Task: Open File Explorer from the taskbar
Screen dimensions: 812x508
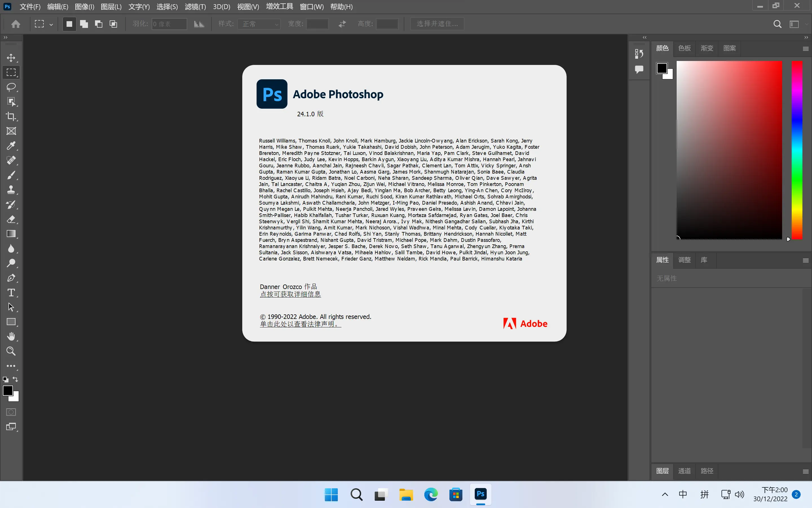Action: click(406, 494)
